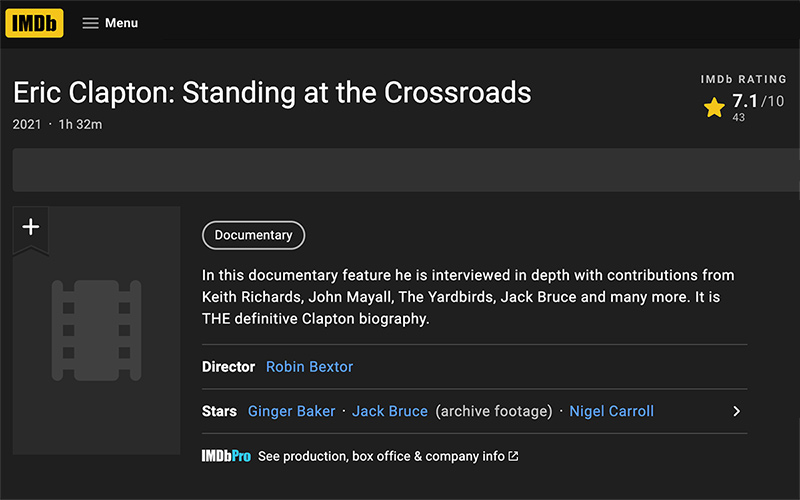Open Jack Bruce's profile link

point(390,411)
